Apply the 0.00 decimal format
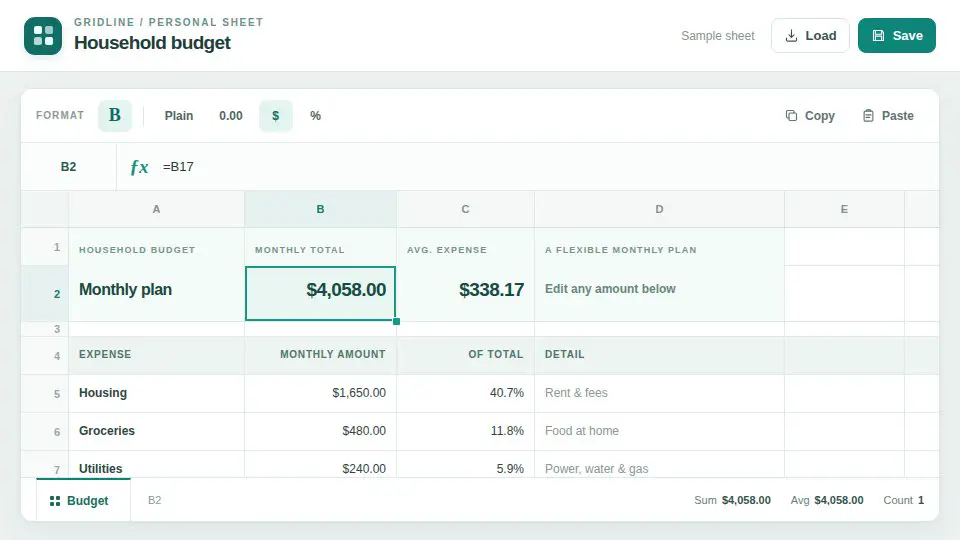960x540 pixels. (231, 116)
